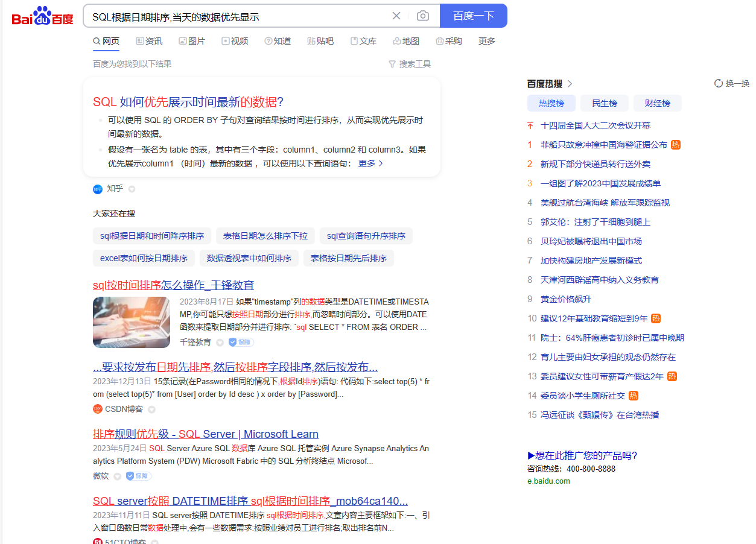The width and height of the screenshot is (756, 544).
Task: Go to the 贴吧 tab
Action: (320, 41)
